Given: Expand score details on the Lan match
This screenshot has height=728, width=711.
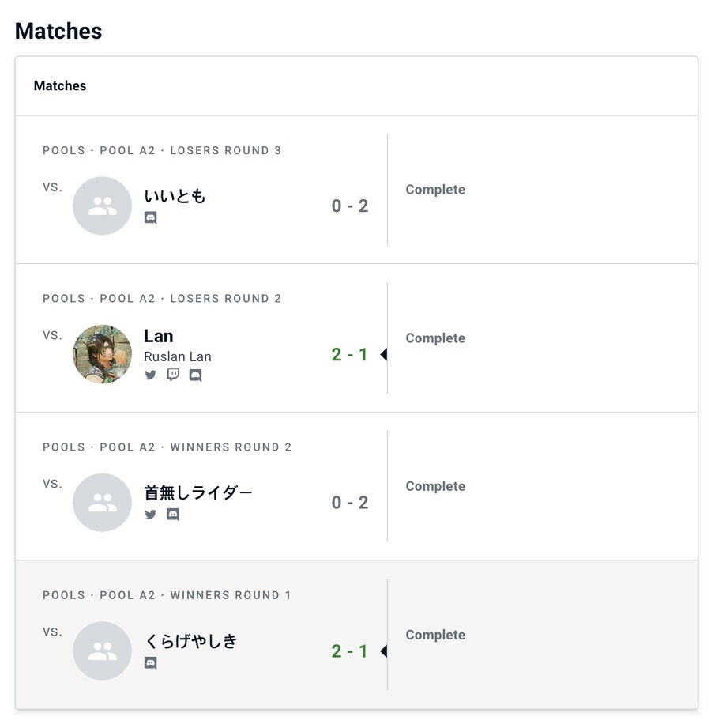Looking at the screenshot, I should tap(382, 354).
